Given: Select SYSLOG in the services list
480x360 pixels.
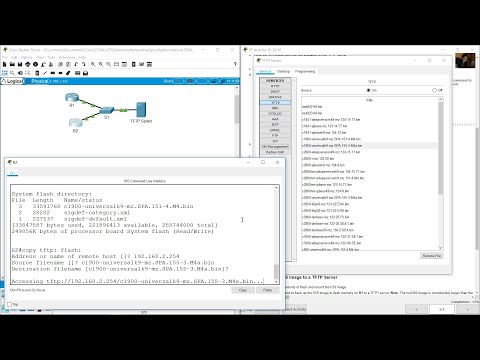Looking at the screenshot, I should (x=275, y=114).
